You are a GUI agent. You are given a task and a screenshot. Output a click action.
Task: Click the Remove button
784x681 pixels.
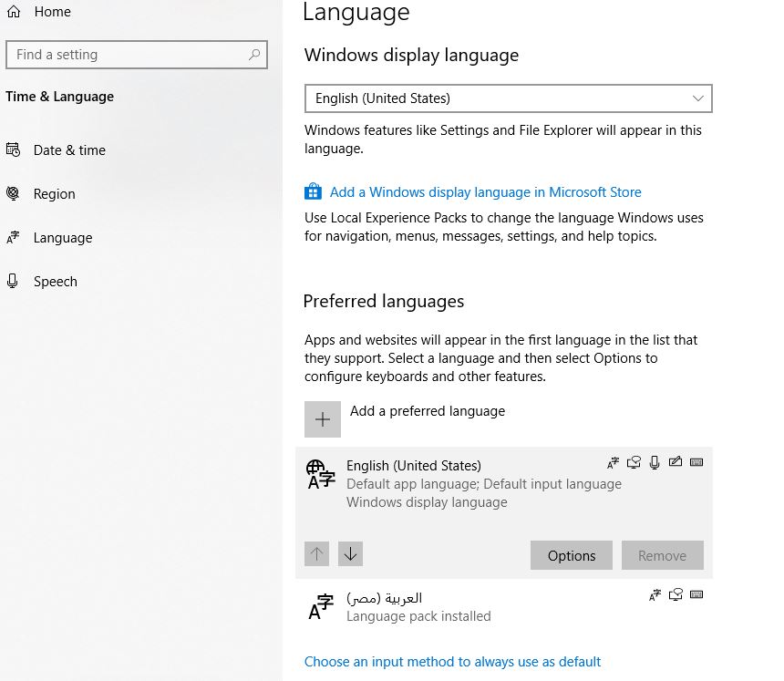tap(663, 555)
